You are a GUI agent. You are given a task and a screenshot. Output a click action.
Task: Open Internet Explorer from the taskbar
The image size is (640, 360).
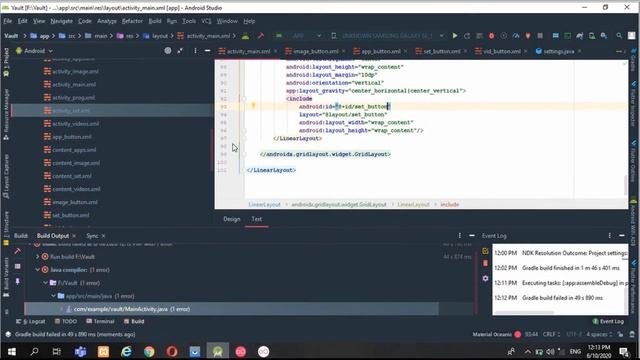click(x=126, y=351)
